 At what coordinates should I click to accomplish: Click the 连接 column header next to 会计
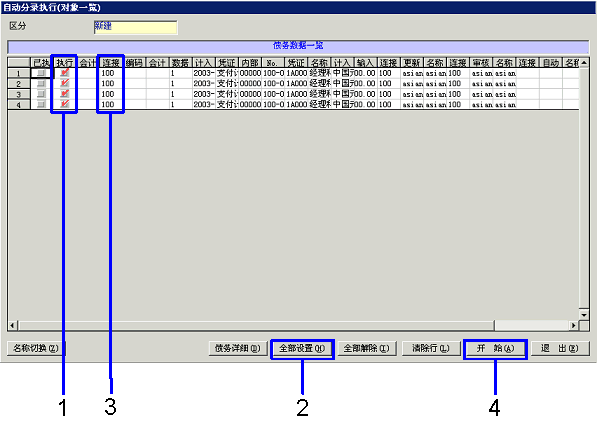point(111,63)
